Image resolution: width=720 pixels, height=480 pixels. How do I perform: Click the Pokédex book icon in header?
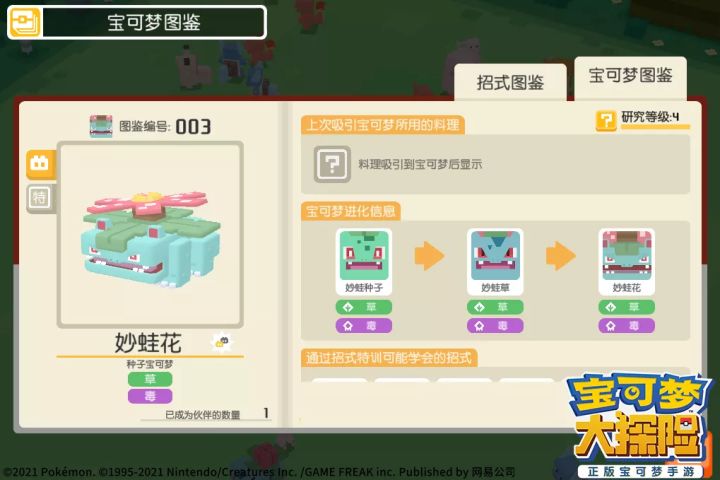pyautogui.click(x=24, y=22)
